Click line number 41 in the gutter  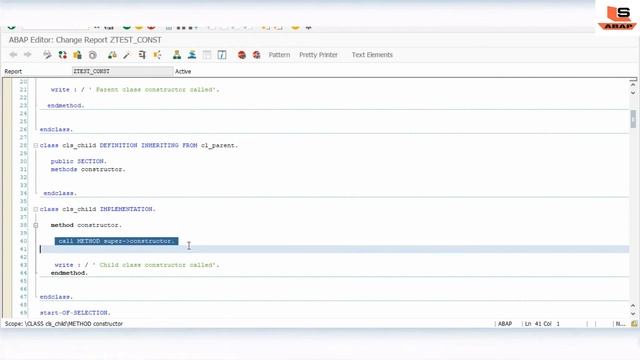click(x=23, y=249)
